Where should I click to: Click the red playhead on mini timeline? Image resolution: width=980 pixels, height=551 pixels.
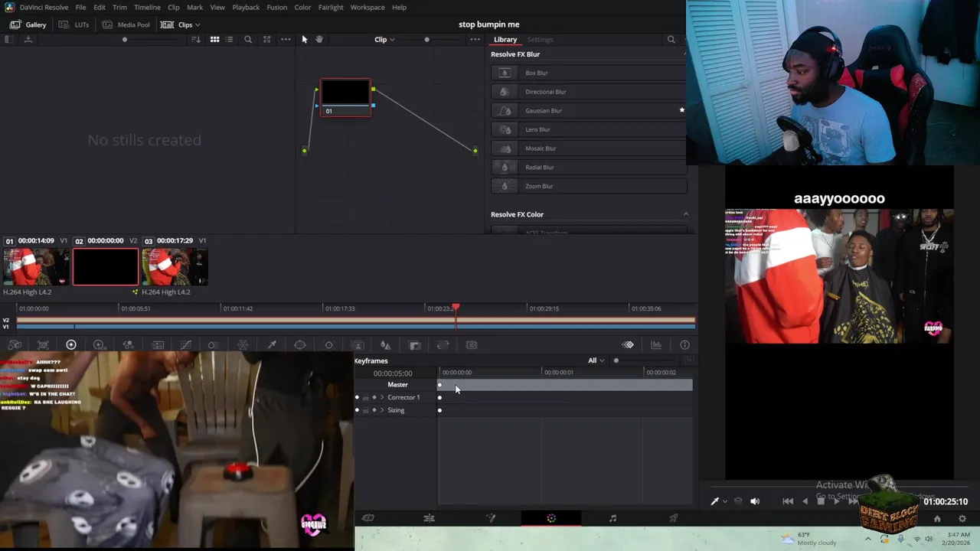[x=456, y=307]
